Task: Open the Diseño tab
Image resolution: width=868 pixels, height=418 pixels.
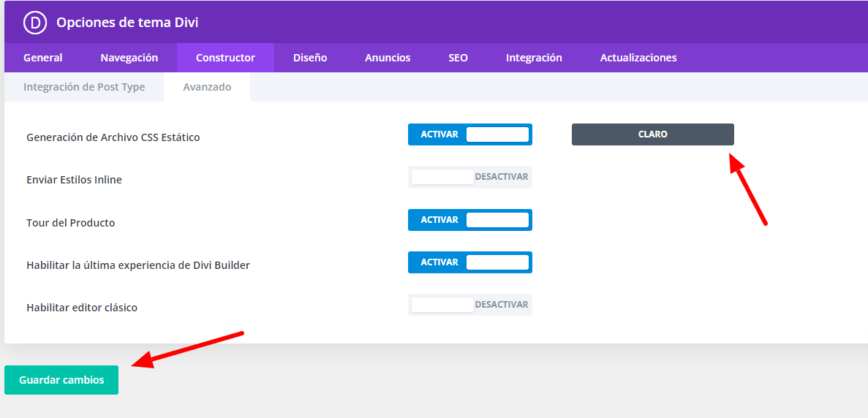Action: [310, 58]
